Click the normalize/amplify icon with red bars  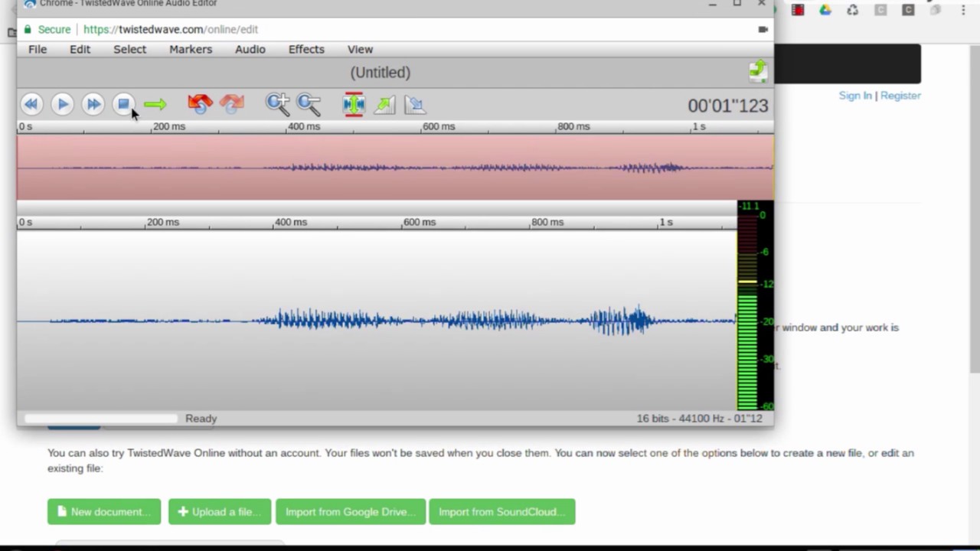354,104
